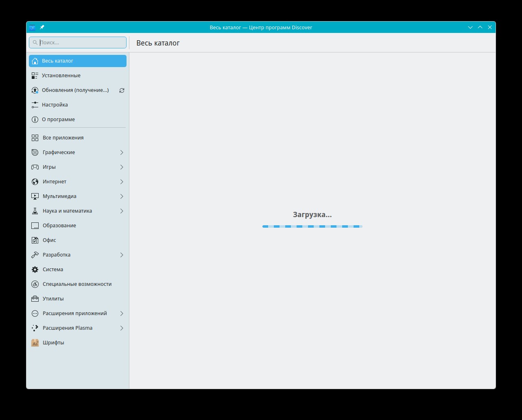Expand the Наука и математика arrow
The width and height of the screenshot is (522, 420).
coord(122,211)
